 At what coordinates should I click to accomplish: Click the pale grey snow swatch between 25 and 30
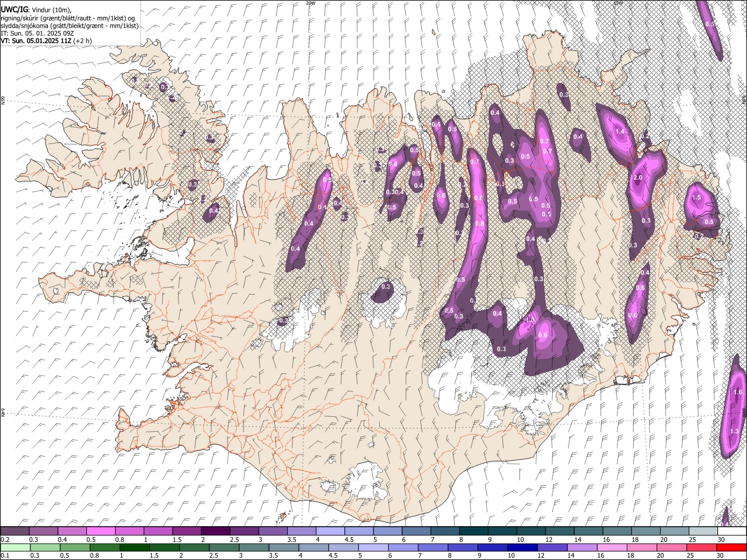(x=702, y=531)
